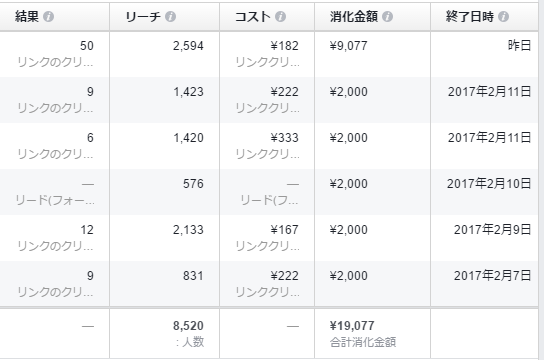Click info icon beside 消化金額 header
This screenshot has height=360, width=544.
point(388,17)
